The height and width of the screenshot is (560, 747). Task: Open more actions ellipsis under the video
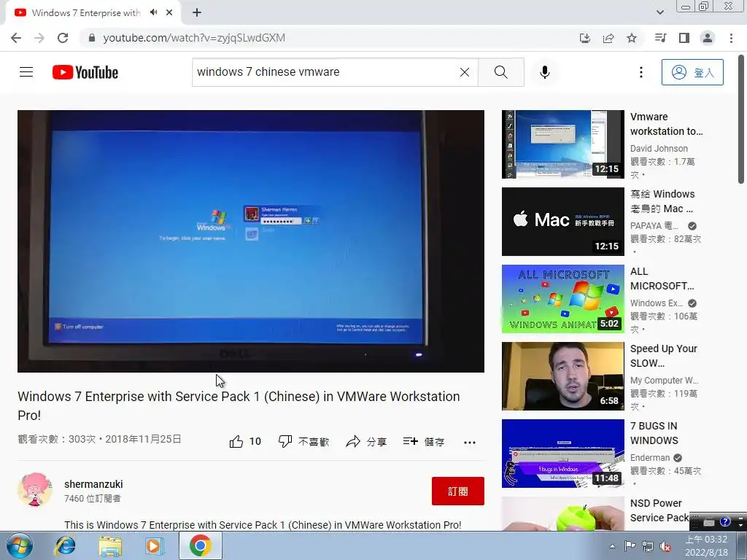point(470,443)
